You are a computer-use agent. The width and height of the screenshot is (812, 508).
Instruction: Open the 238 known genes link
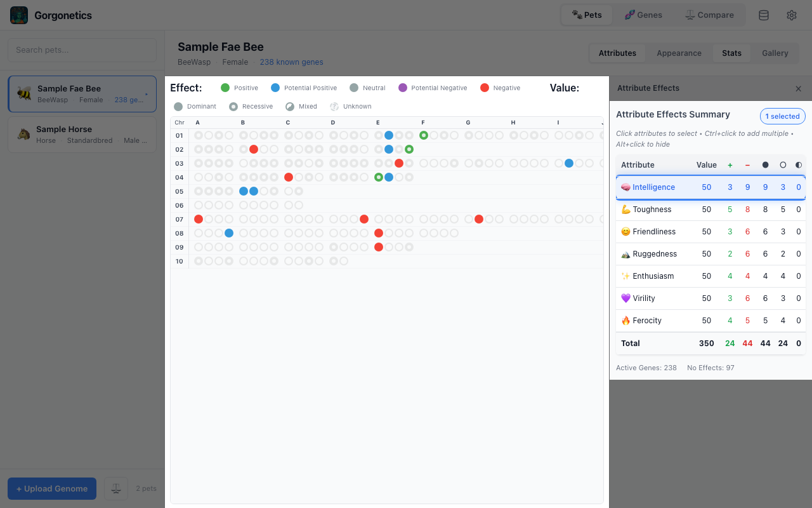click(291, 62)
